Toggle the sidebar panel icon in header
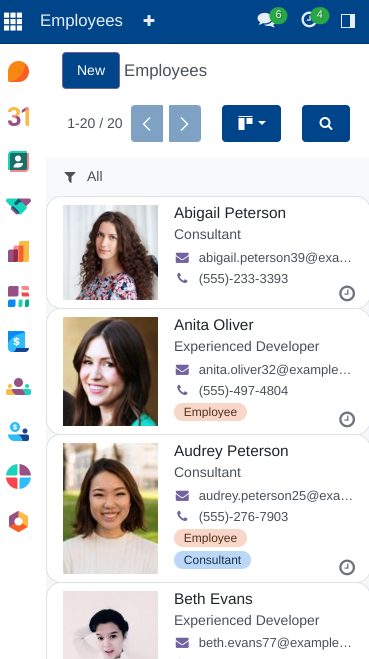This screenshot has width=369, height=659. tap(348, 21)
